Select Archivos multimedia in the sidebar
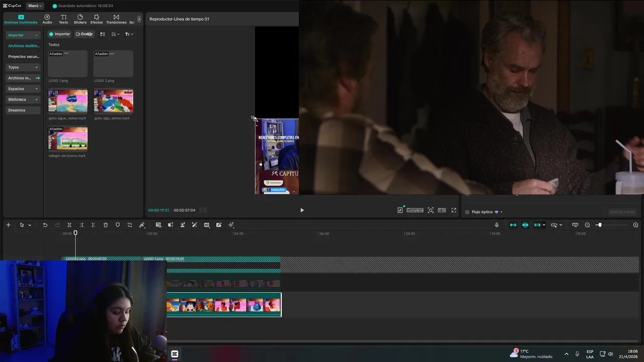This screenshot has width=644, height=362. pyautogui.click(x=23, y=46)
